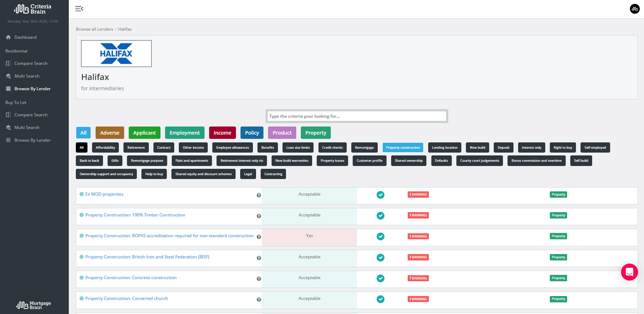
Task: Select the Legal tag
Action: click(x=248, y=174)
